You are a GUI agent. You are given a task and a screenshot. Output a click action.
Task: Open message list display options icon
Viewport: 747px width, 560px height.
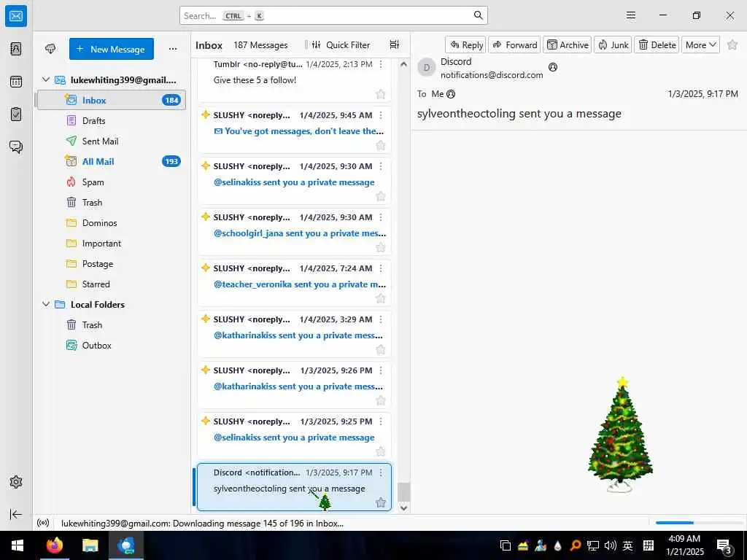pyautogui.click(x=395, y=44)
